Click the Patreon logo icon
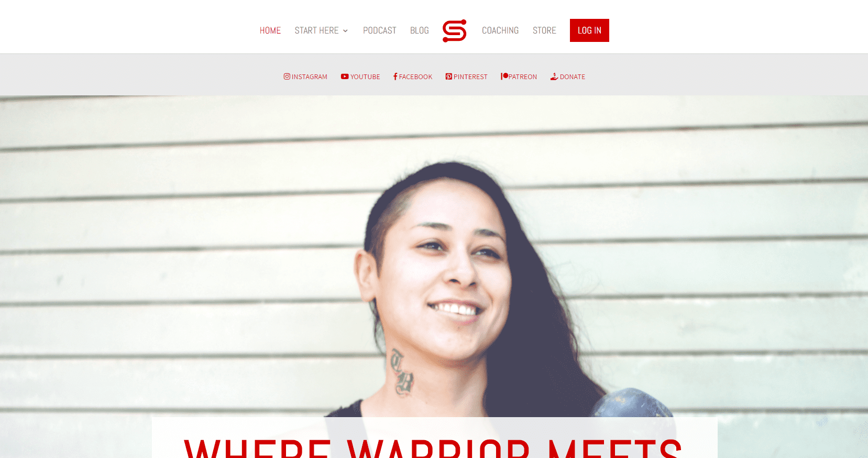The image size is (868, 458). pyautogui.click(x=504, y=76)
